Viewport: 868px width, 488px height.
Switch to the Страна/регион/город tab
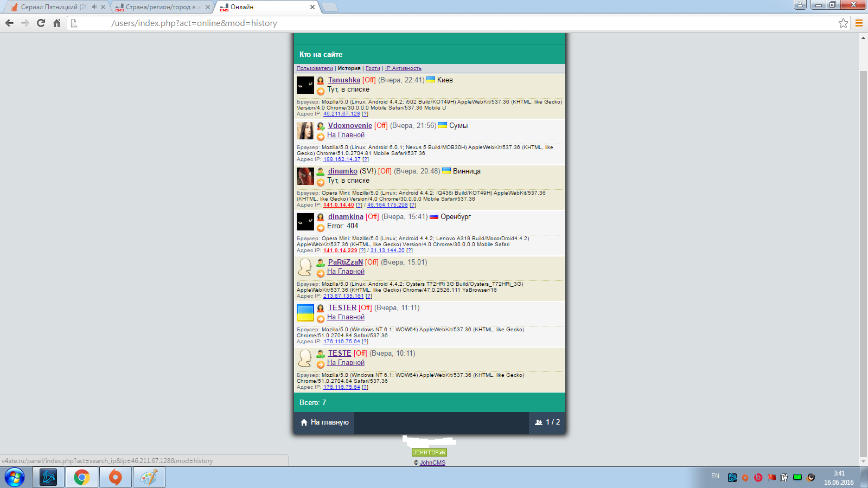click(163, 7)
